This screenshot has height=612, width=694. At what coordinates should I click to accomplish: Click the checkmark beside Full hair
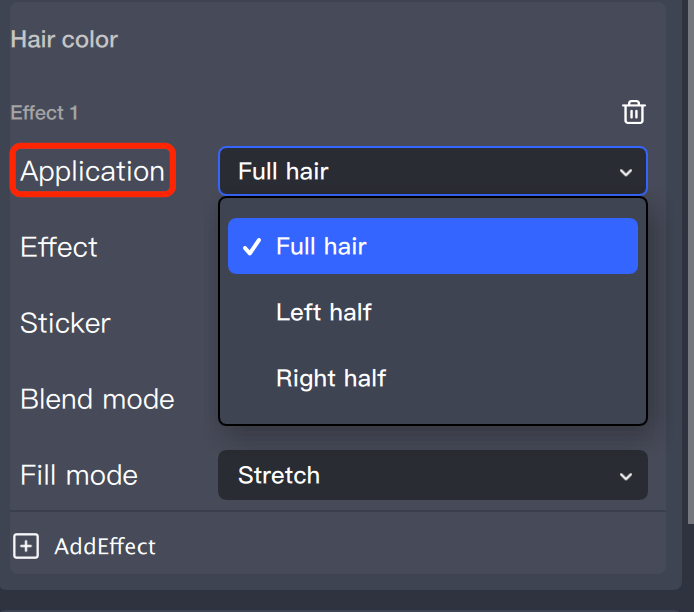[252, 246]
